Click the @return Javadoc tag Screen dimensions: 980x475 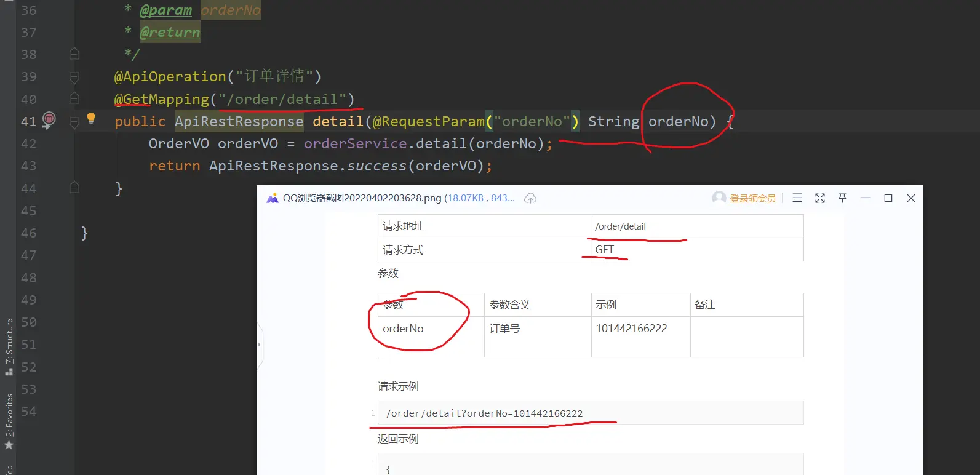pyautogui.click(x=170, y=32)
